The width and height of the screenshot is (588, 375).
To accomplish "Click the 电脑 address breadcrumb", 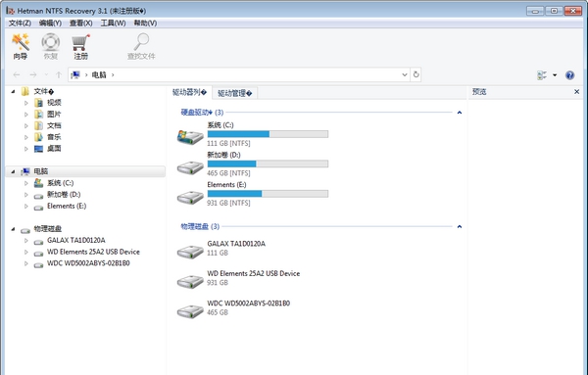I will click(99, 75).
